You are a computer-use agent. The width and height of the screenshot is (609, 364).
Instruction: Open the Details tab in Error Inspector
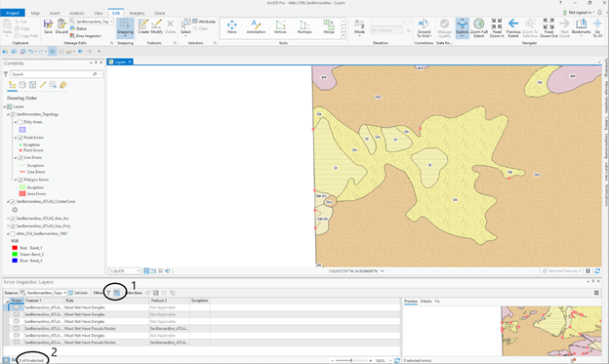426,302
